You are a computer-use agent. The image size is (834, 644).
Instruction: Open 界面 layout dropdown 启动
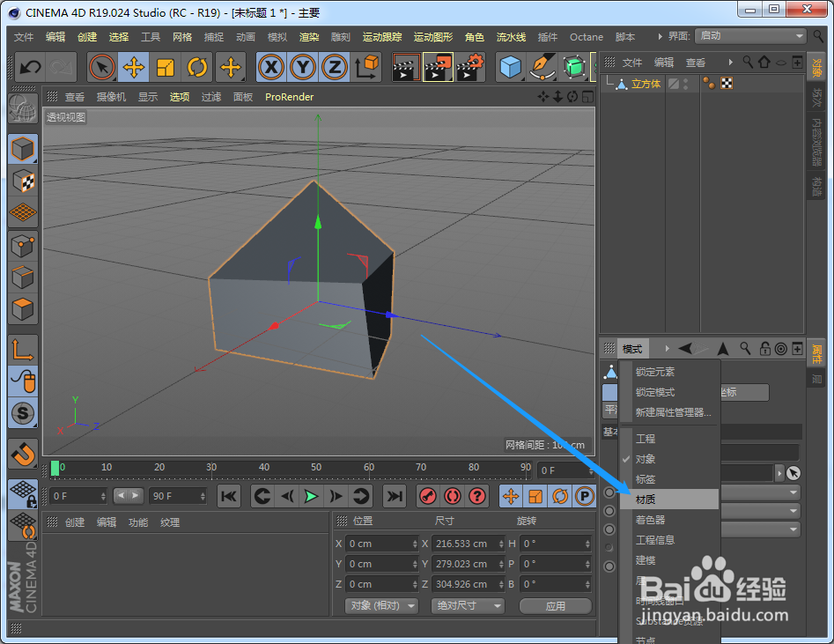pyautogui.click(x=750, y=35)
